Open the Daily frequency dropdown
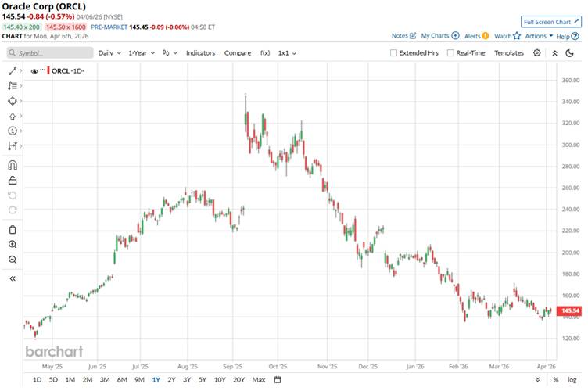The image size is (588, 391). click(x=109, y=53)
